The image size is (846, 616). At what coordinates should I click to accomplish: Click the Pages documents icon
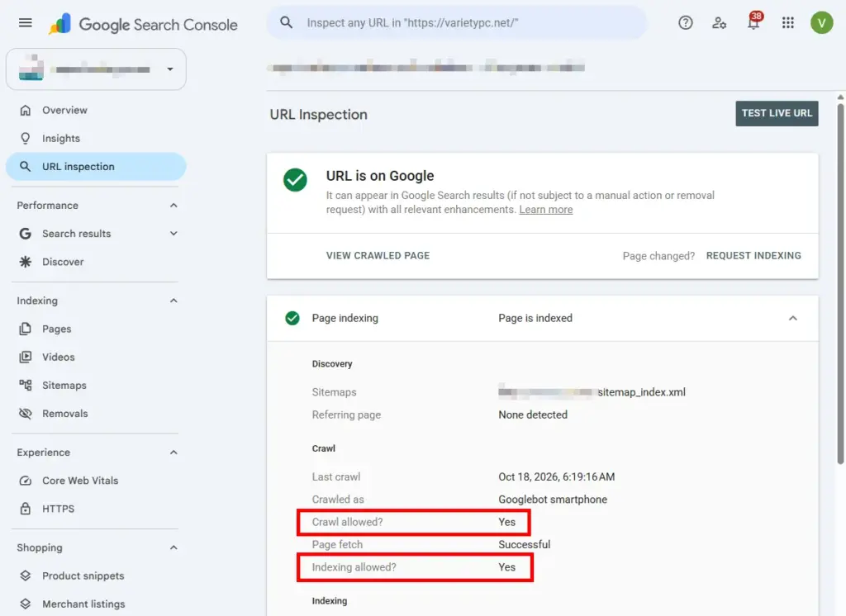(26, 329)
